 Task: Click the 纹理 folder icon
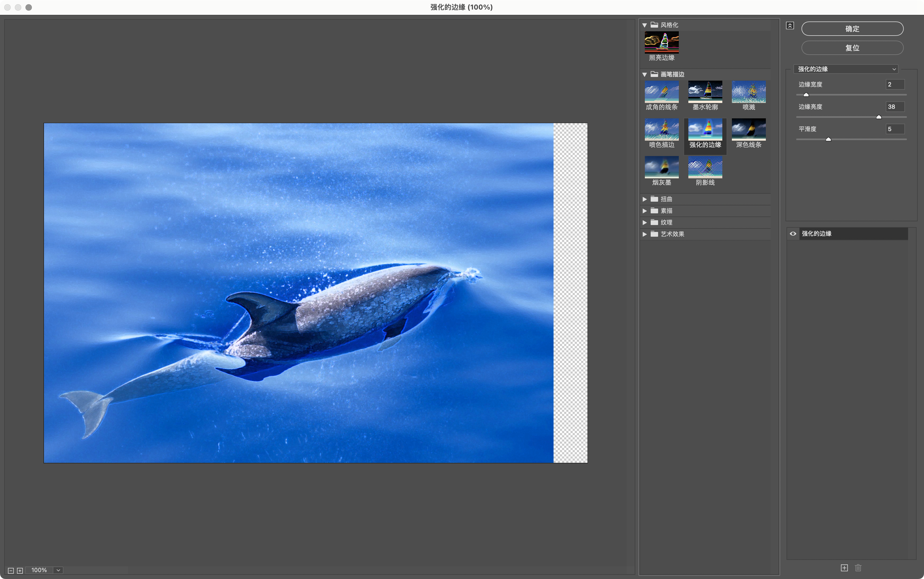coord(654,222)
